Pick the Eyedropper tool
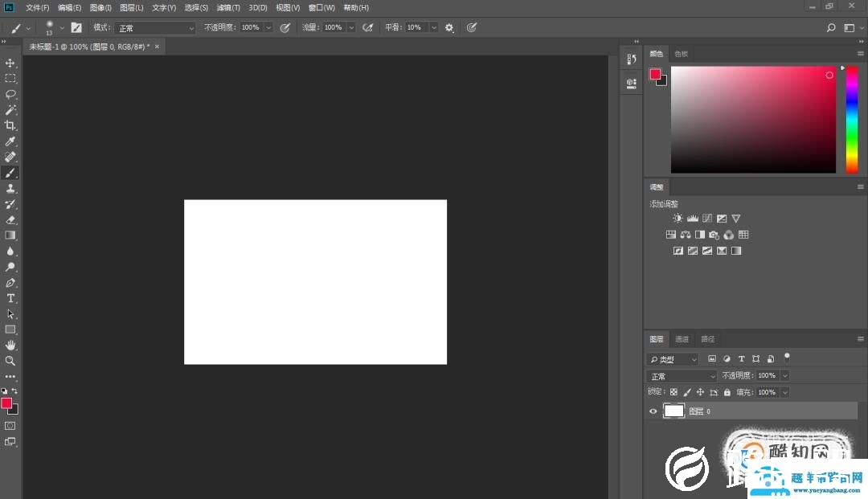868x499 pixels. 10,141
